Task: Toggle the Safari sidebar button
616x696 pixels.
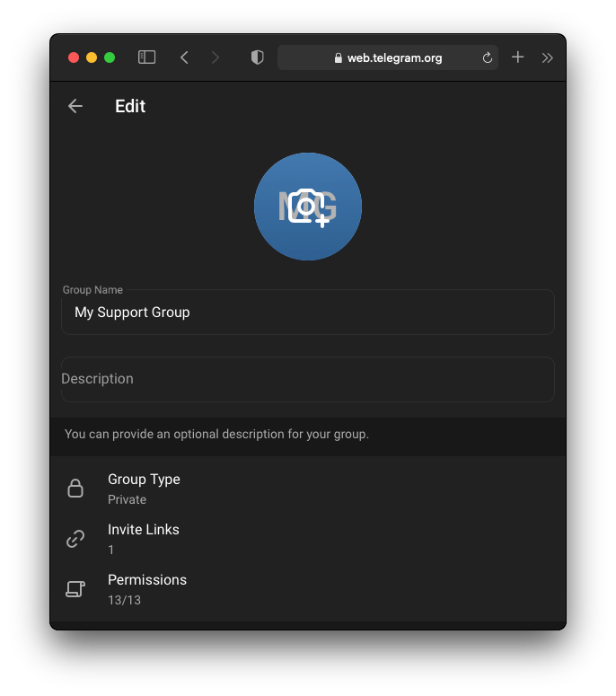Action: click(x=147, y=57)
